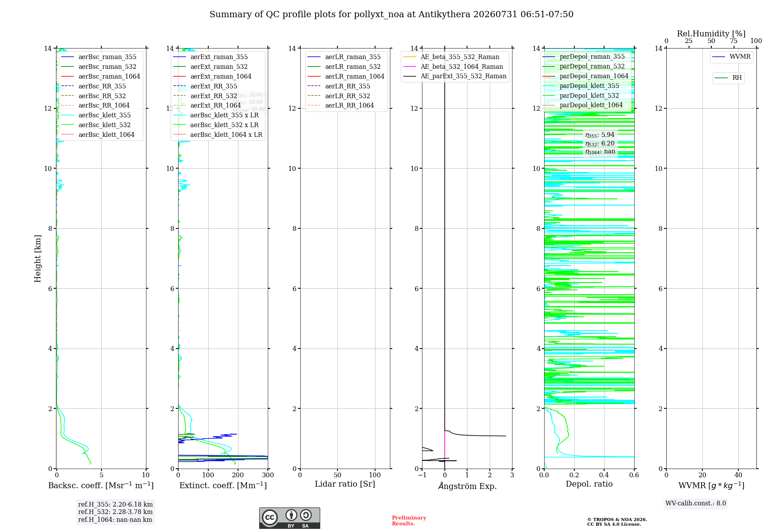Click the Depol. ratio axis label
Viewport: 783px width, 532px height.
pyautogui.click(x=589, y=484)
